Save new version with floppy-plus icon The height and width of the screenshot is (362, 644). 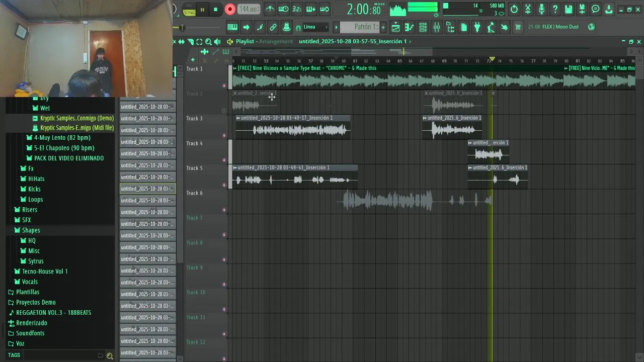(x=582, y=9)
